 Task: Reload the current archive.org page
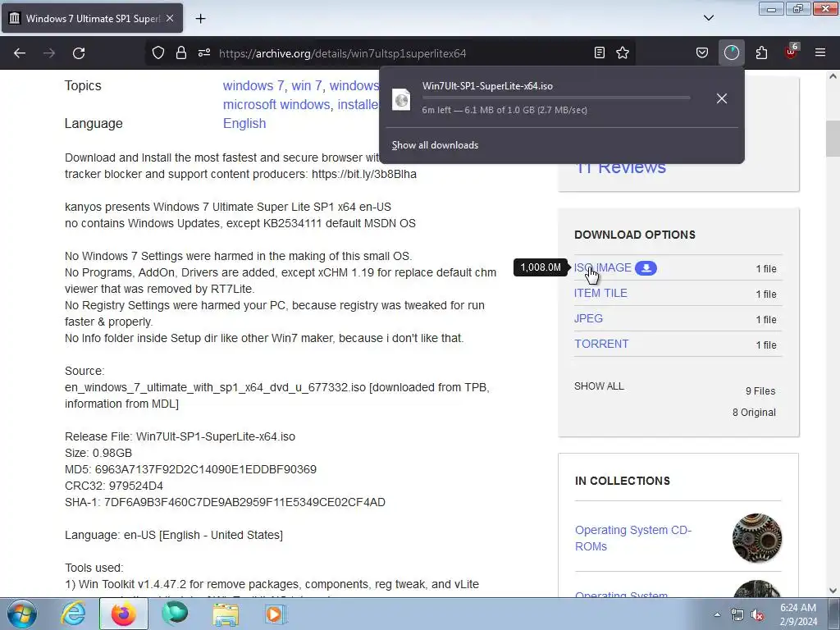79,53
